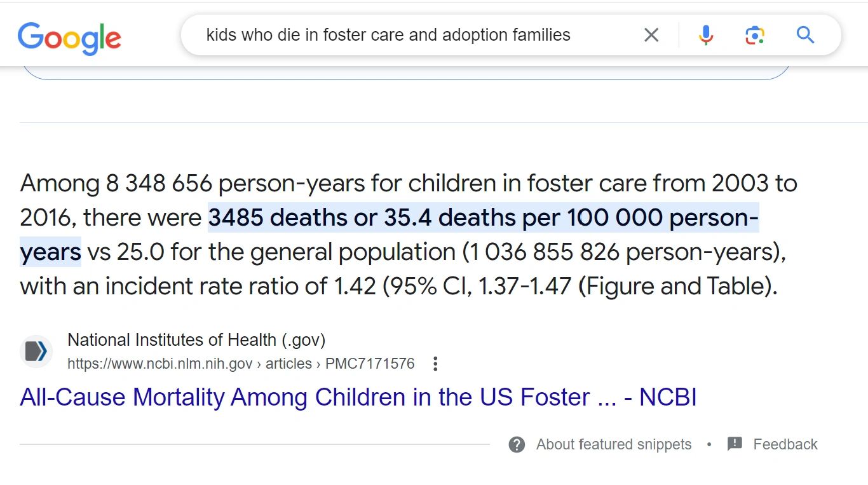Click the Google logo to return home
868x485 pixels.
(x=70, y=37)
